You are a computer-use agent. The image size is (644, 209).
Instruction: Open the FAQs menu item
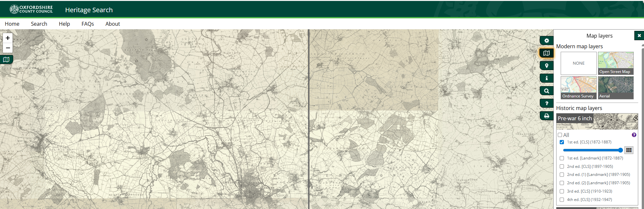(87, 24)
